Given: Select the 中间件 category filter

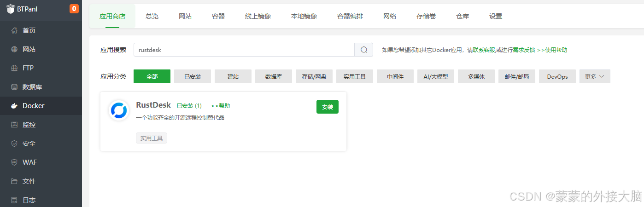Looking at the screenshot, I should [395, 76].
